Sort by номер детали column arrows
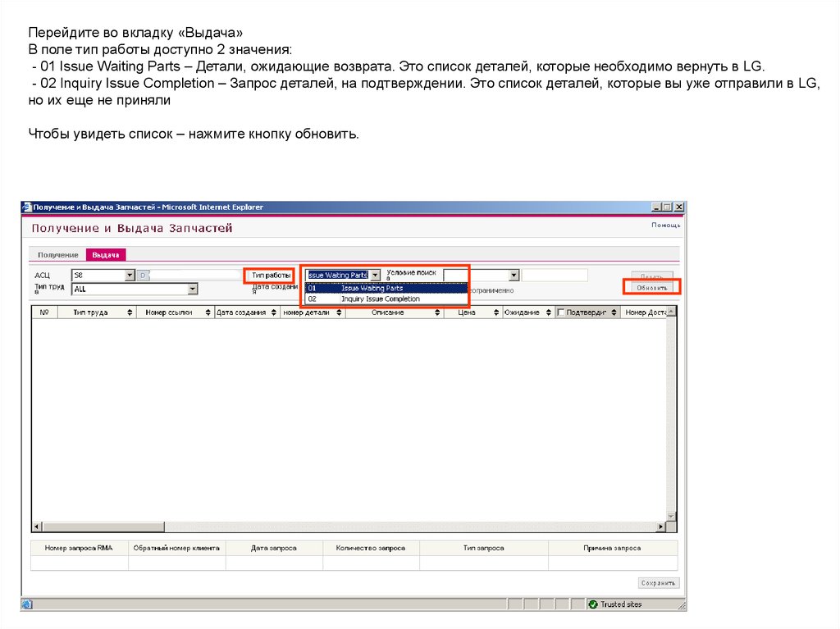This screenshot has width=840, height=629. click(x=339, y=312)
